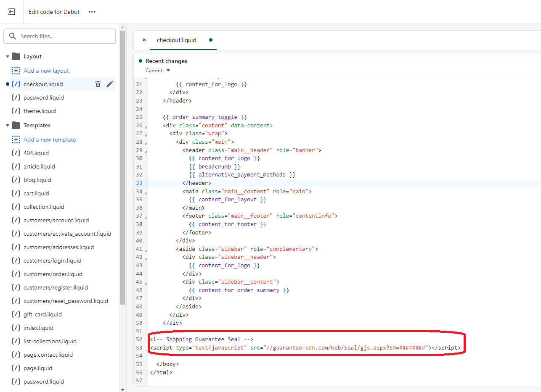This screenshot has height=392, width=541.
Task: Click the sidebar scroll down arrow
Action: 123,389
